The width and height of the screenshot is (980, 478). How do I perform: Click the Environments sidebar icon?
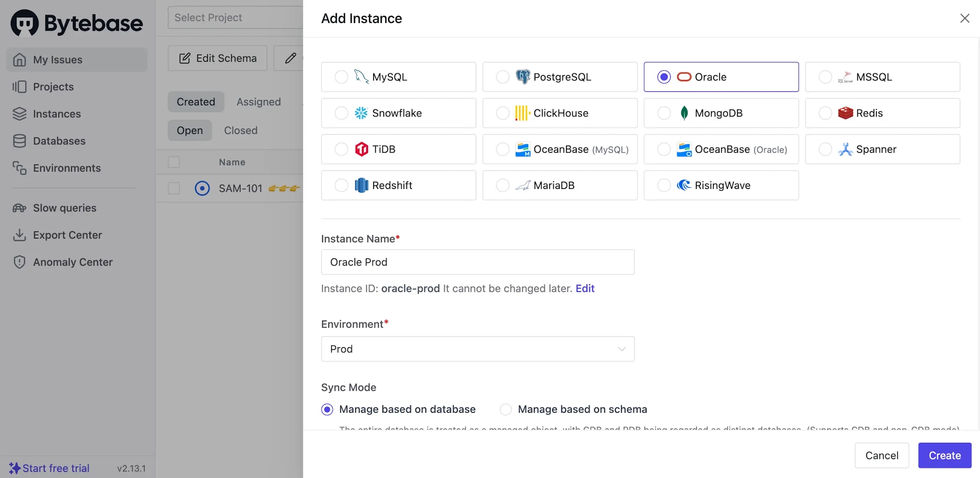coord(19,168)
